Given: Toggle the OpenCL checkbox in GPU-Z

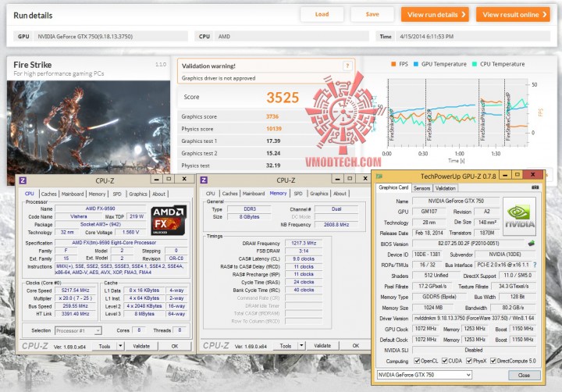Looking at the screenshot, I should coord(417,361).
